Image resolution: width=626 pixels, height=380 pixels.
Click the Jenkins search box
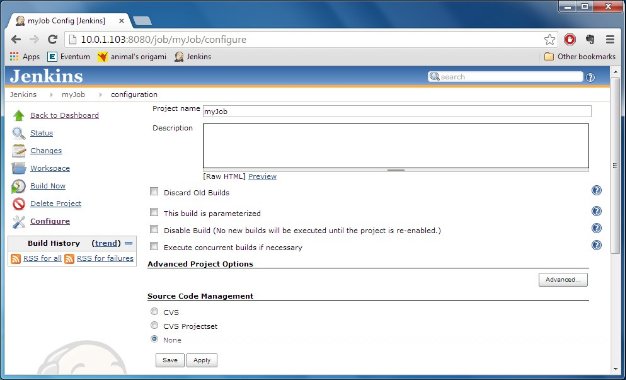505,77
